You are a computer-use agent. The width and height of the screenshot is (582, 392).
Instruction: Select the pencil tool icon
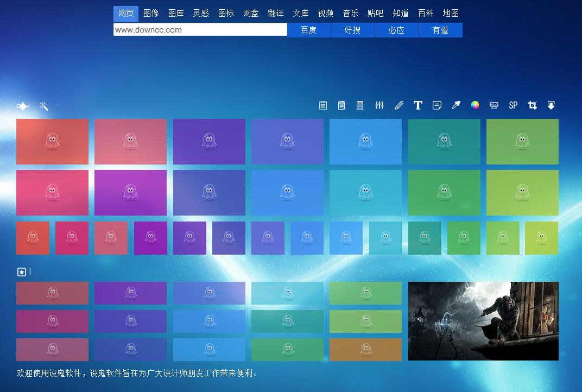399,105
